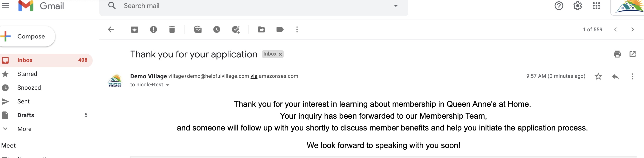Add email to Tasks
The image size is (644, 158).
tap(236, 30)
